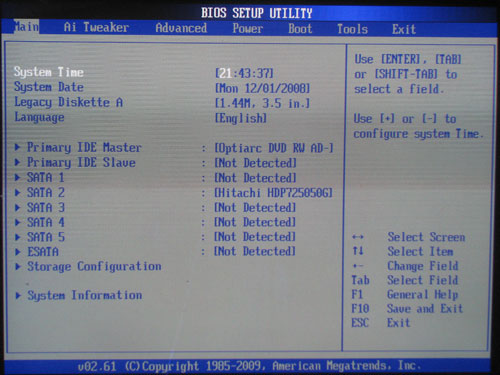Click the Save and Exit legend text

[x=425, y=309]
